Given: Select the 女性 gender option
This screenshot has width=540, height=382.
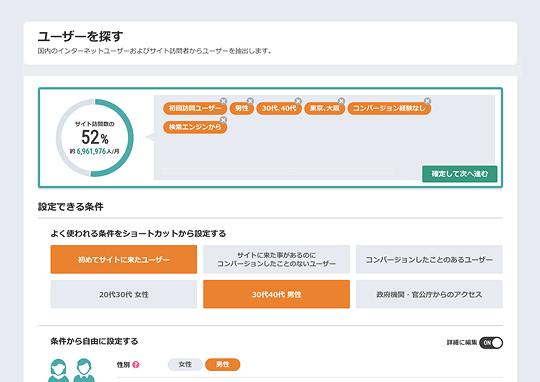Looking at the screenshot, I should (185, 364).
